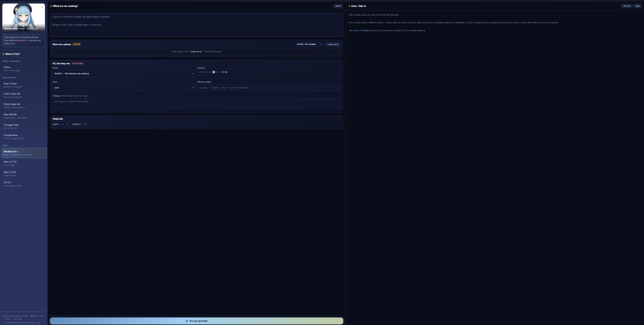Select the Z-Image Base model
This screenshot has width=644, height=325.
pyautogui.click(x=24, y=137)
